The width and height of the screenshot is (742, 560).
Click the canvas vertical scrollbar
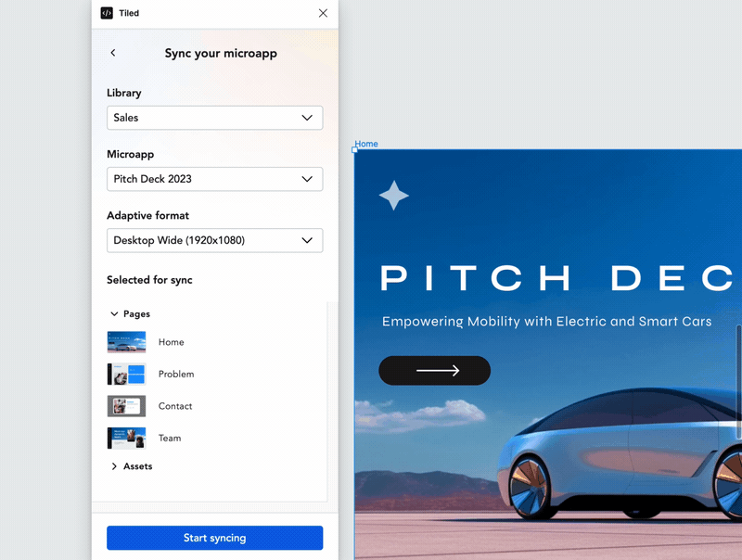pyautogui.click(x=738, y=382)
